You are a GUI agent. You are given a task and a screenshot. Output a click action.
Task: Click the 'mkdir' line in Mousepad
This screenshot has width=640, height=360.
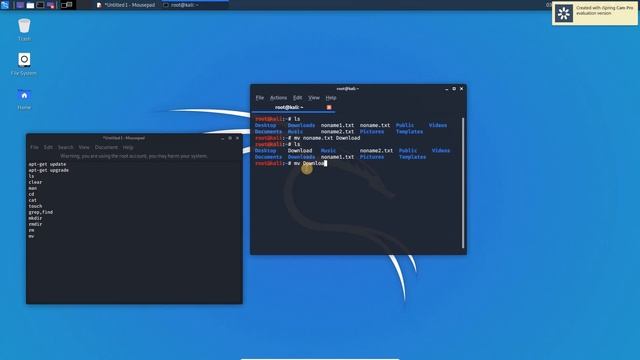pyautogui.click(x=35, y=218)
